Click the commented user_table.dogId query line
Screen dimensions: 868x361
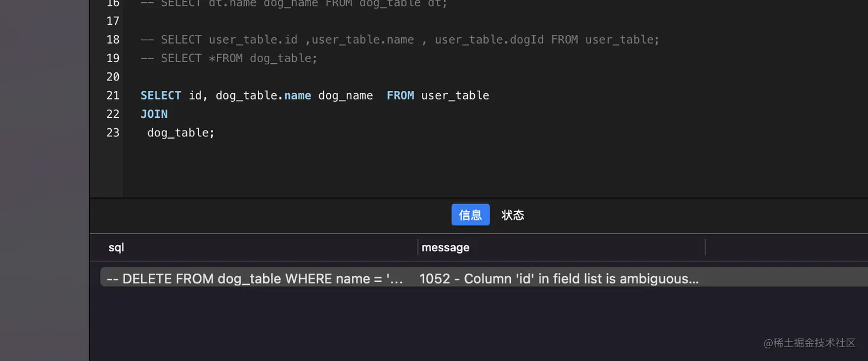pos(400,40)
